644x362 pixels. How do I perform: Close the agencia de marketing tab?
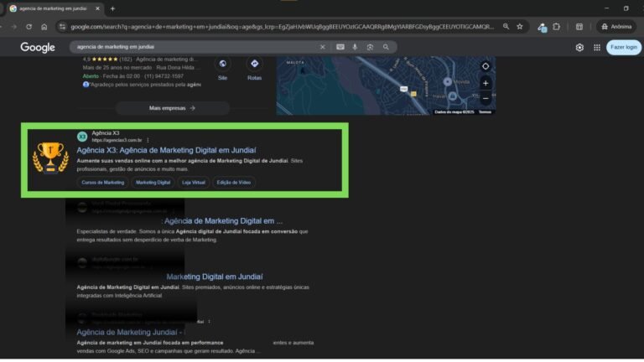(x=97, y=8)
